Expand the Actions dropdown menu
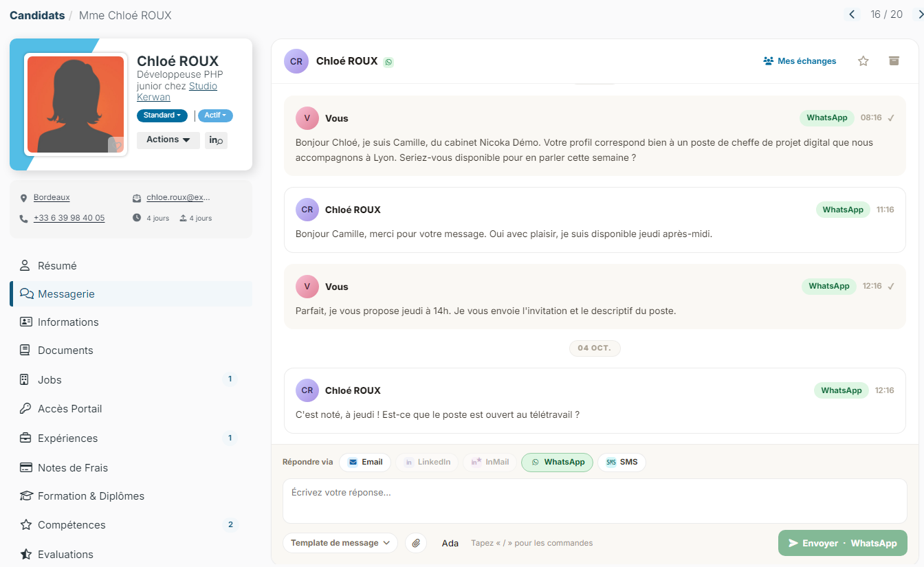This screenshot has width=924, height=567. (x=168, y=140)
